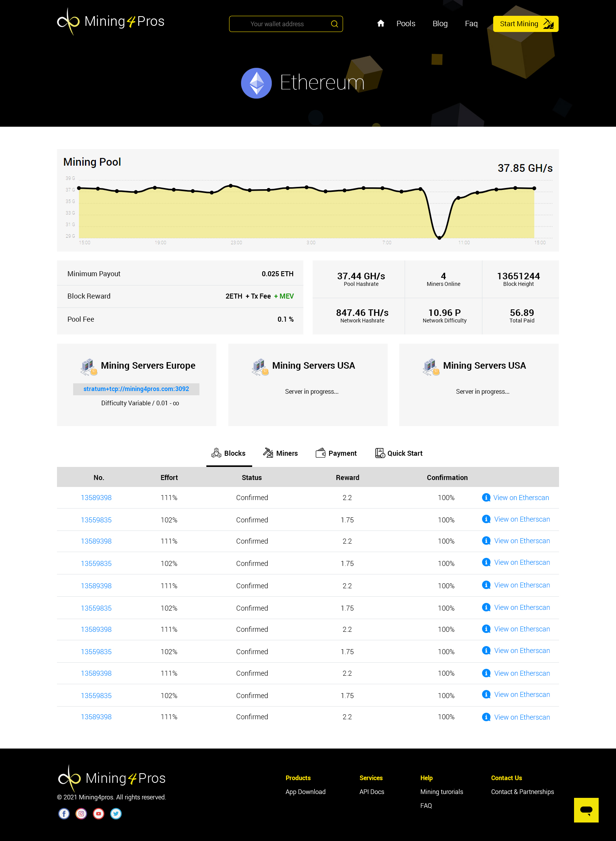Click Mining turorials footer link

tap(442, 792)
